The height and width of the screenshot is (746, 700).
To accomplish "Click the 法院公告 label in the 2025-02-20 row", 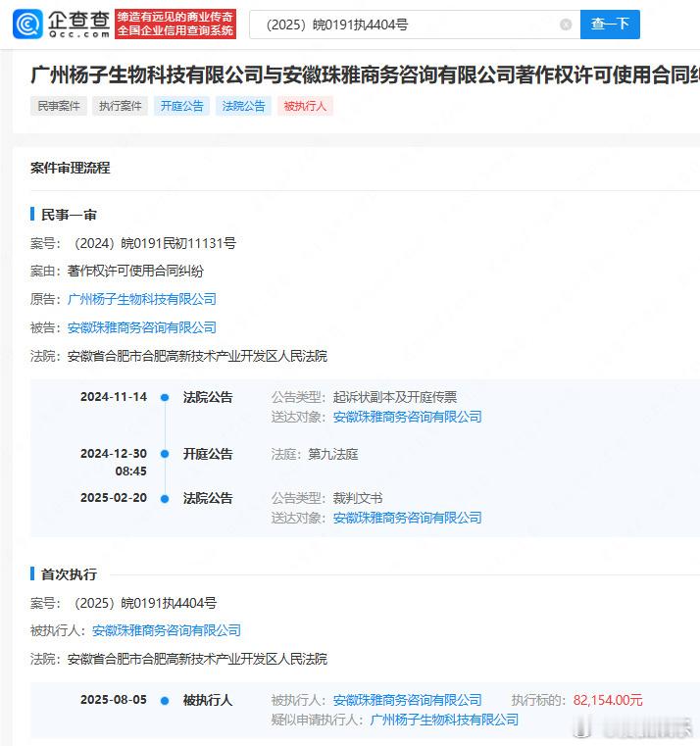I will pyautogui.click(x=208, y=499).
